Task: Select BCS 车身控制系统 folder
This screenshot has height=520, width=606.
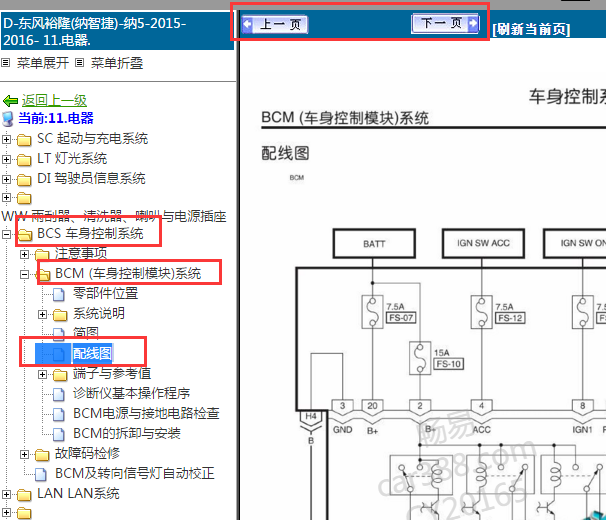Action: 90,234
